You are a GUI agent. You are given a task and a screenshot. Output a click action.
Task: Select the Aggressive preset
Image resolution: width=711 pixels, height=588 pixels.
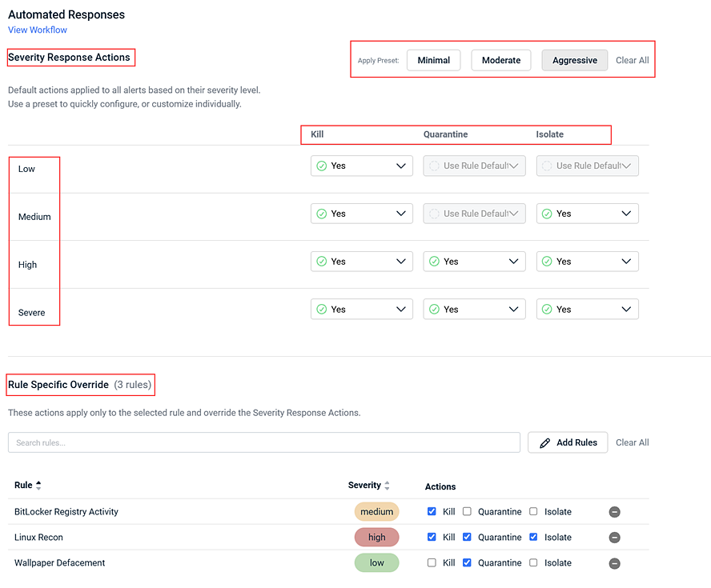pyautogui.click(x=575, y=60)
